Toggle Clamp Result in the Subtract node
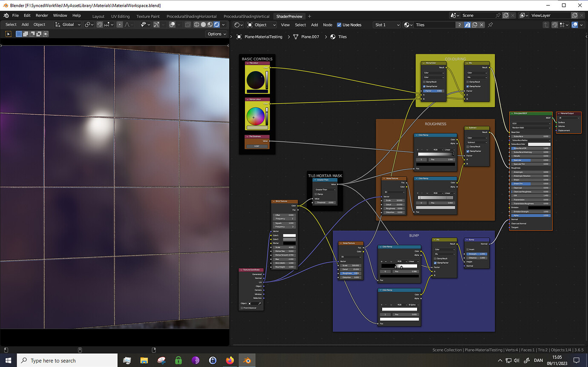This screenshot has height=367, width=588. click(468, 146)
